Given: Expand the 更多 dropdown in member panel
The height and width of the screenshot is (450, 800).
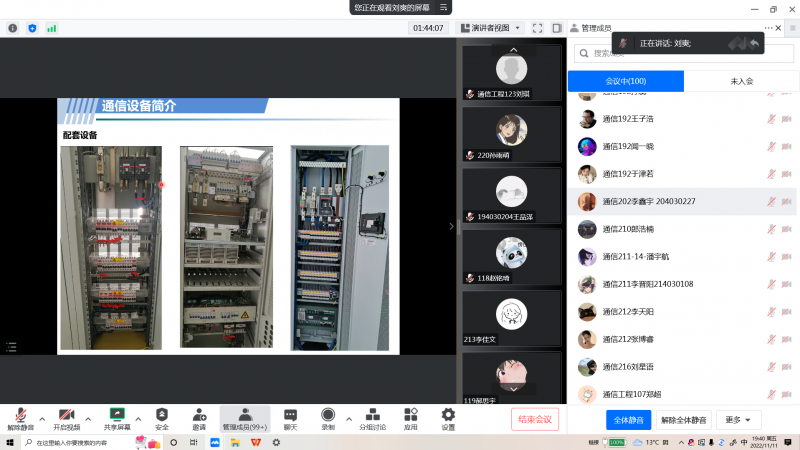Looking at the screenshot, I should point(738,419).
